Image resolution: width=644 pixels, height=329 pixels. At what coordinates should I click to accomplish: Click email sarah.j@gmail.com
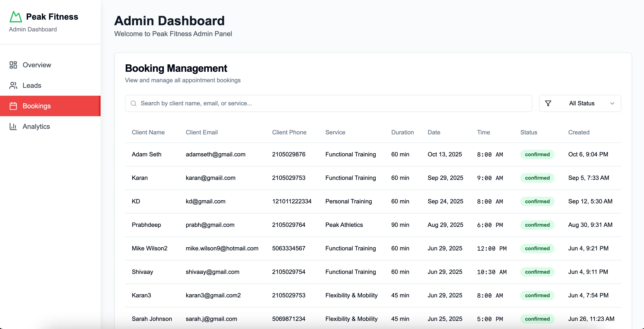coord(211,319)
